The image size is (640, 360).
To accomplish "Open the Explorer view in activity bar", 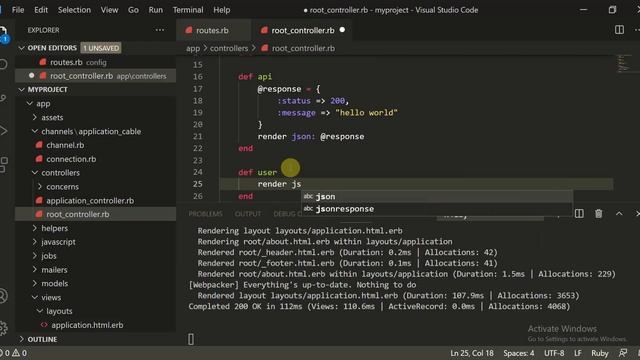I will point(3,33).
